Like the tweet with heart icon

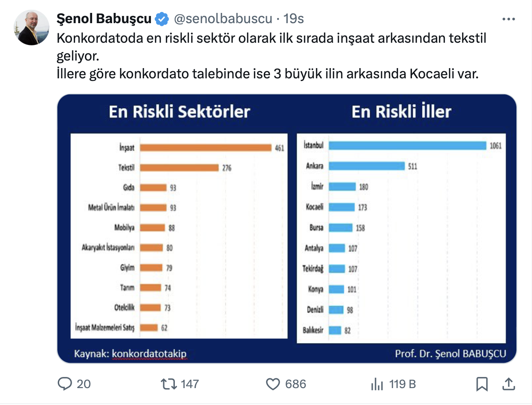tap(272, 384)
